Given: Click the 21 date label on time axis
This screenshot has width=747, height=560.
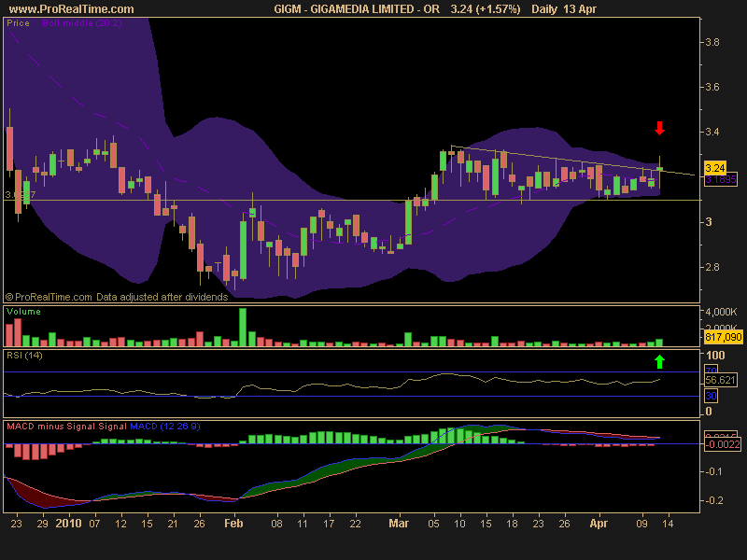Looking at the screenshot, I should tap(173, 524).
